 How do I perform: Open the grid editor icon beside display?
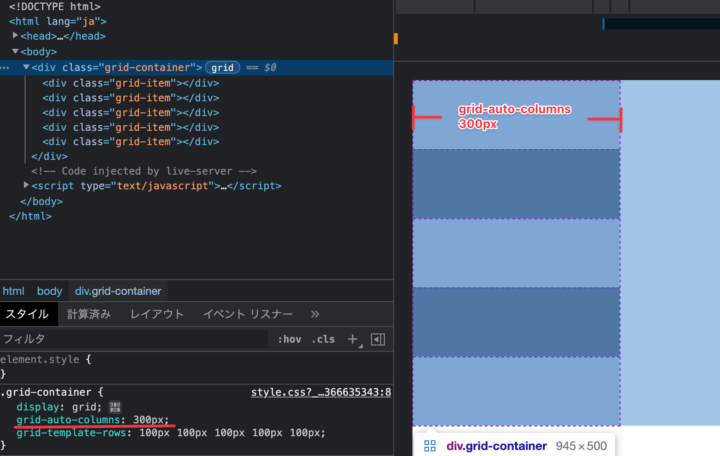[115, 407]
